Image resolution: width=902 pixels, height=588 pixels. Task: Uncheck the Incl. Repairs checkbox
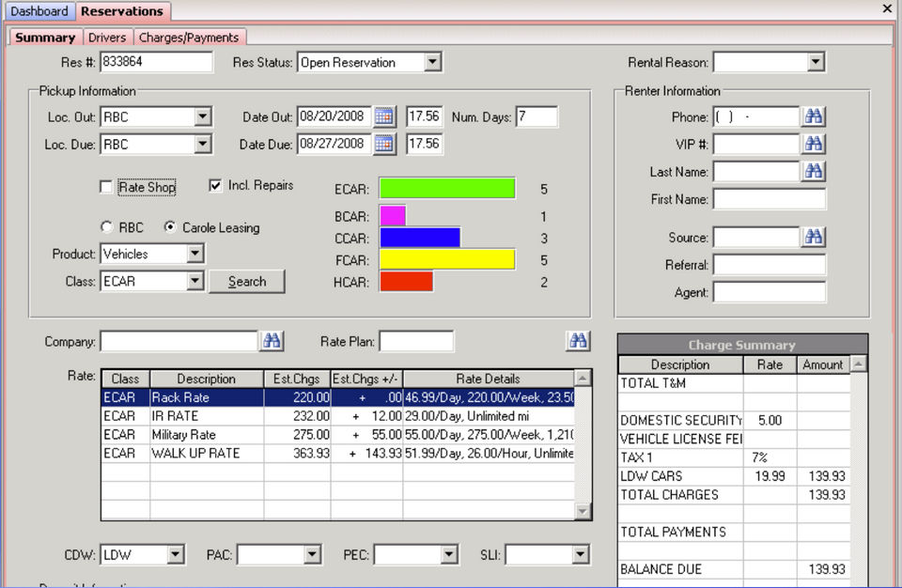pyautogui.click(x=216, y=186)
